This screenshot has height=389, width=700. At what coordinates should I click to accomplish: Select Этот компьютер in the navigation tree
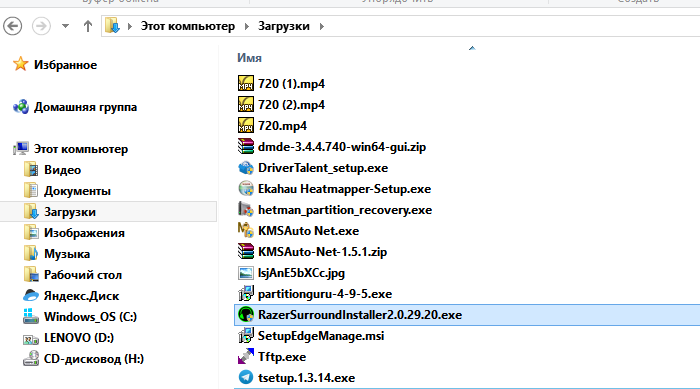[x=81, y=149]
